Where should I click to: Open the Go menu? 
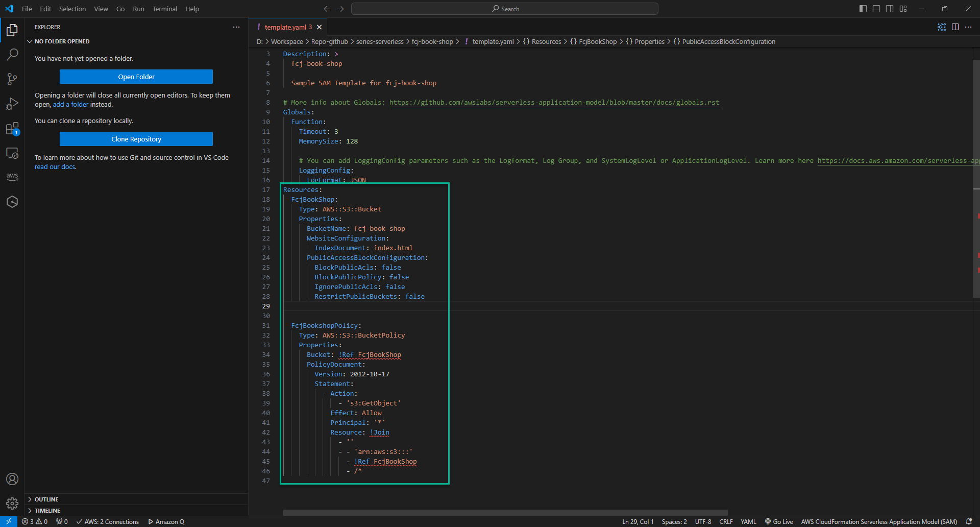click(x=120, y=9)
